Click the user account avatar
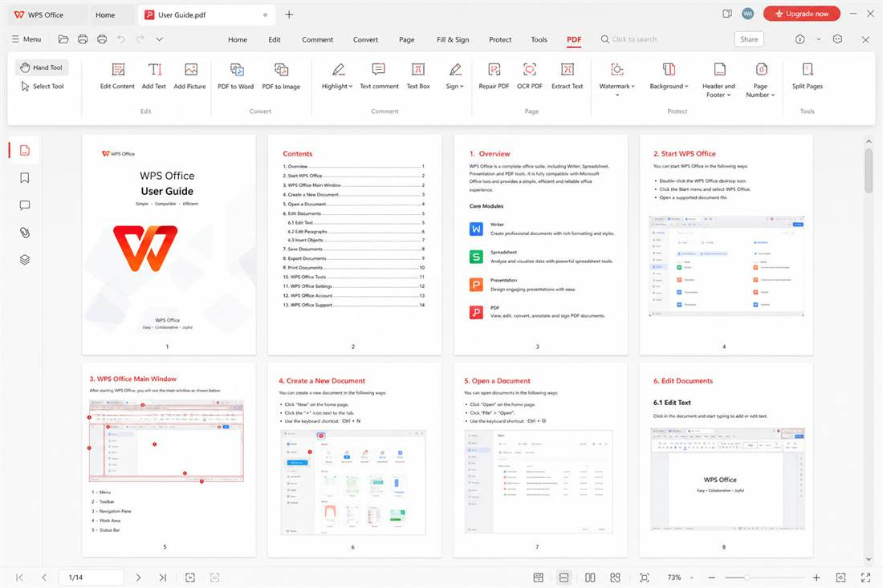Screen dimensions: 883x588 click(748, 14)
